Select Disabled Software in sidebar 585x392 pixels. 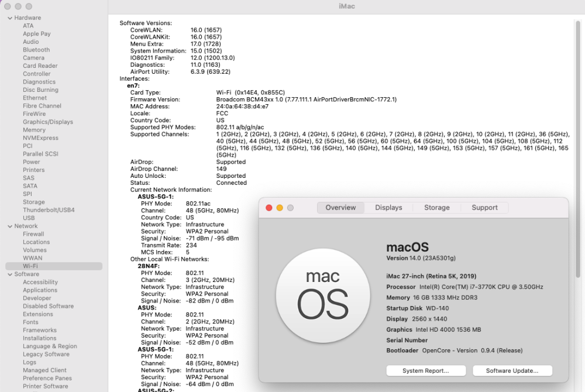[x=48, y=306]
